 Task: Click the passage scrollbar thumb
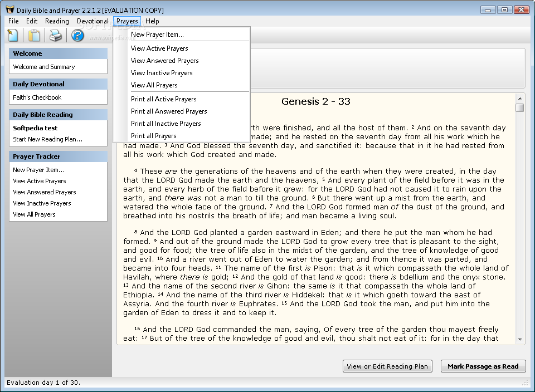click(x=519, y=107)
